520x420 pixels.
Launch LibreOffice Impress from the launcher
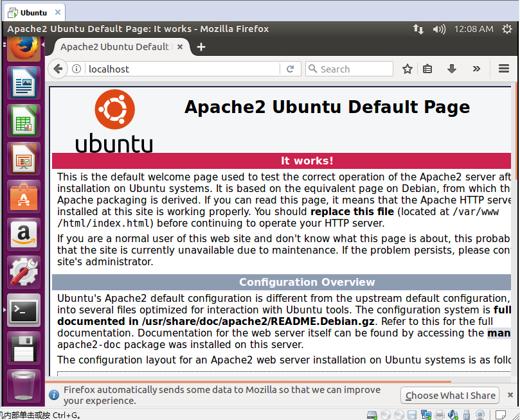(x=24, y=159)
